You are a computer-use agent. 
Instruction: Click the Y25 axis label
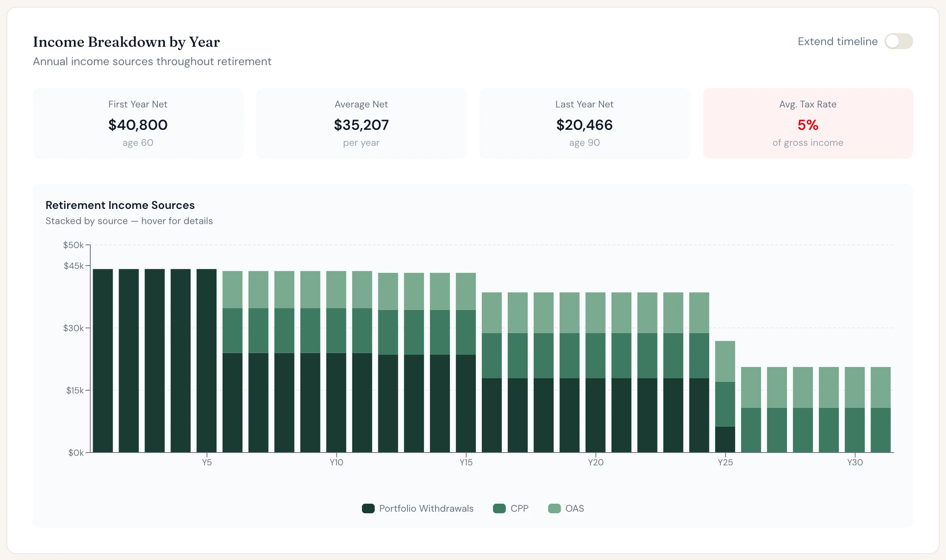tap(725, 463)
